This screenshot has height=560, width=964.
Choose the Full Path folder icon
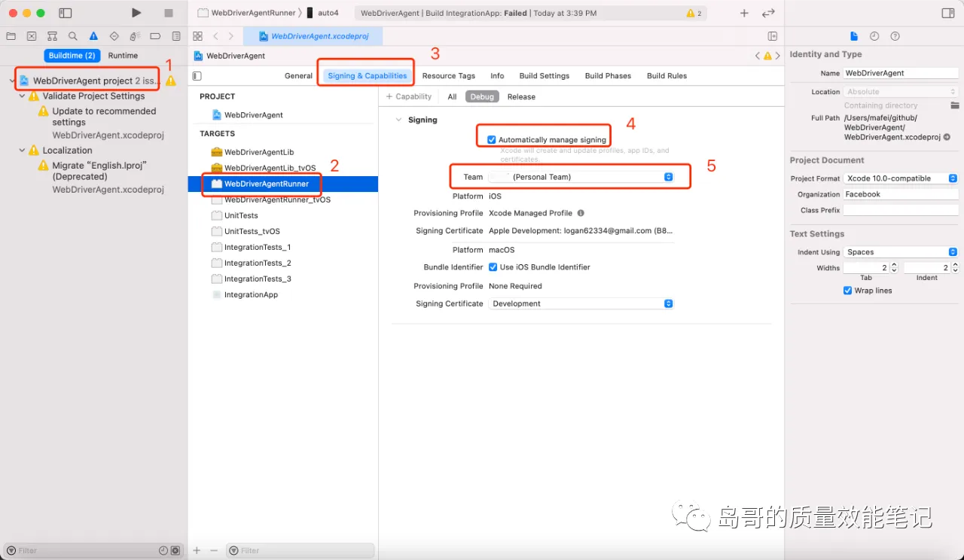(955, 105)
